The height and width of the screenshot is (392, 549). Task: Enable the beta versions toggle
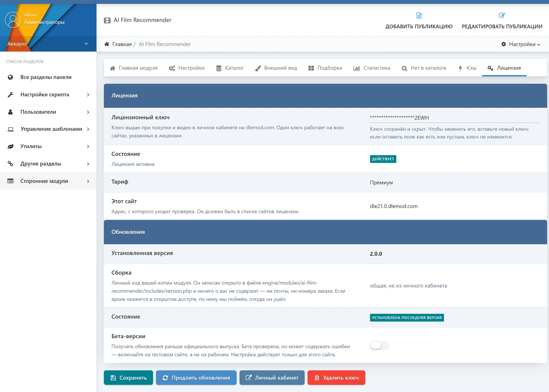coord(379,345)
